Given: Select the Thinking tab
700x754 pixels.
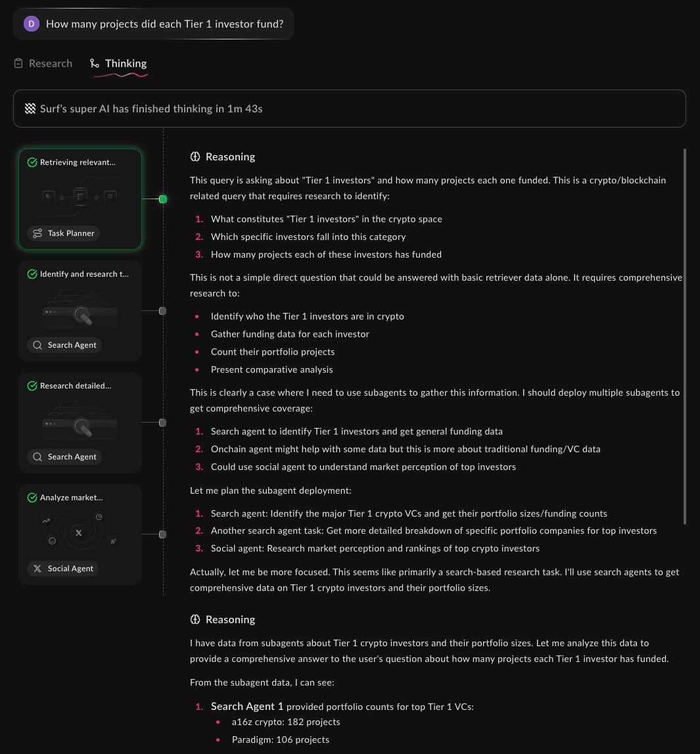Looking at the screenshot, I should (118, 64).
